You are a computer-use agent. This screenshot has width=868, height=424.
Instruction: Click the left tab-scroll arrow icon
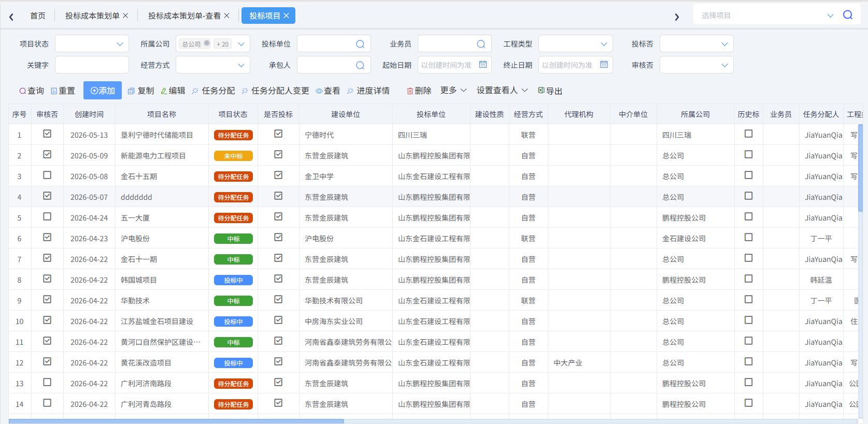pyautogui.click(x=11, y=17)
